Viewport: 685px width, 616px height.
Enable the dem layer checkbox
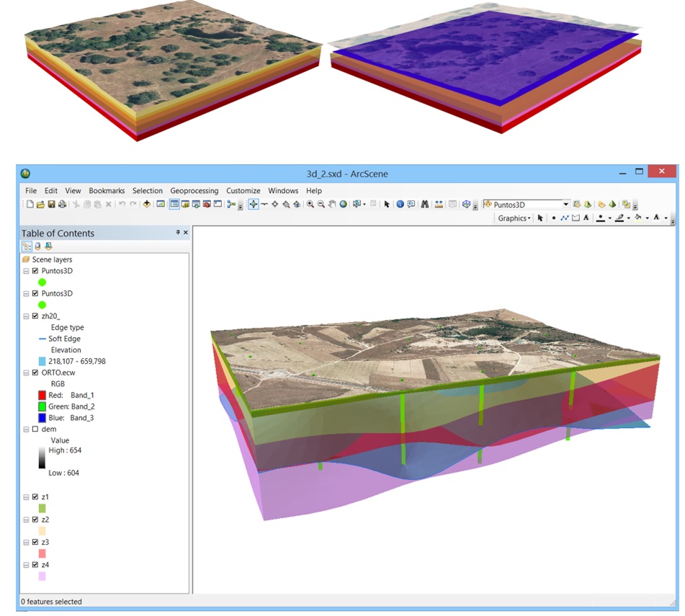pos(35,429)
